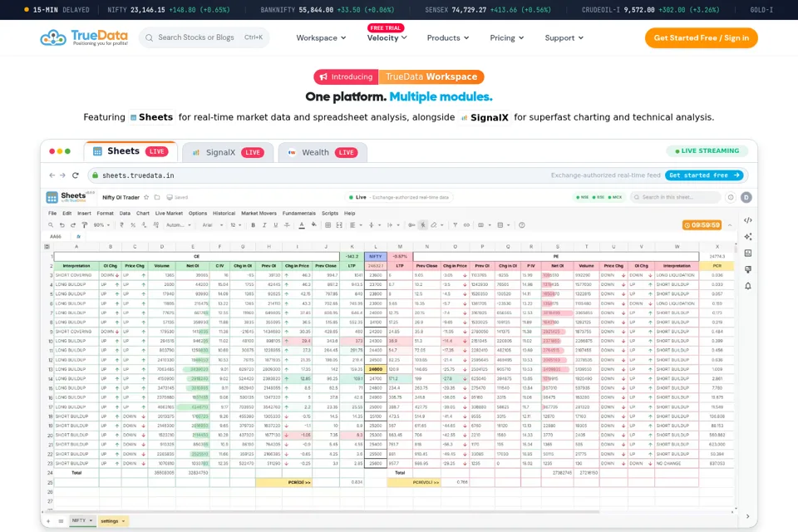798x532 pixels.
Task: Expand the Velocity dropdown menu
Action: coord(387,37)
